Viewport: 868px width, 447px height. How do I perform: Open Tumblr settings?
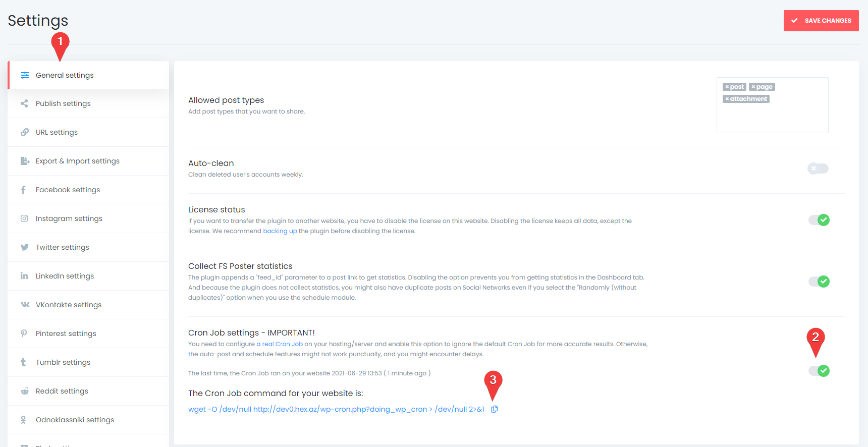[88, 362]
